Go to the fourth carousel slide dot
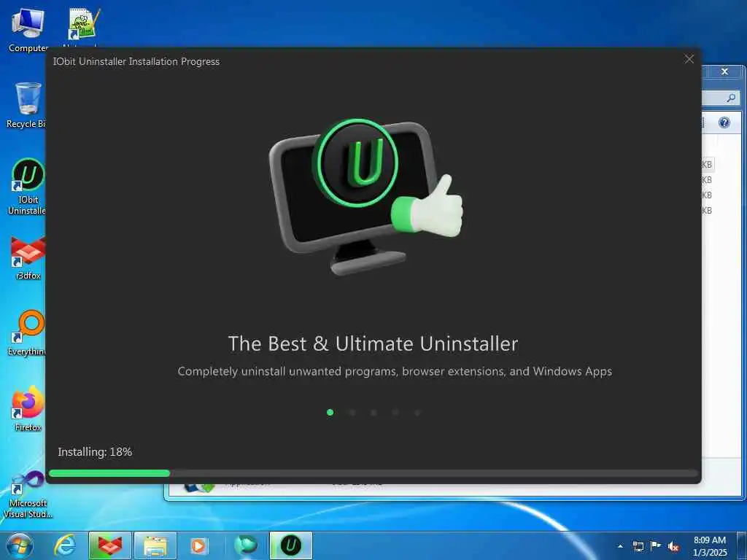 click(x=396, y=413)
